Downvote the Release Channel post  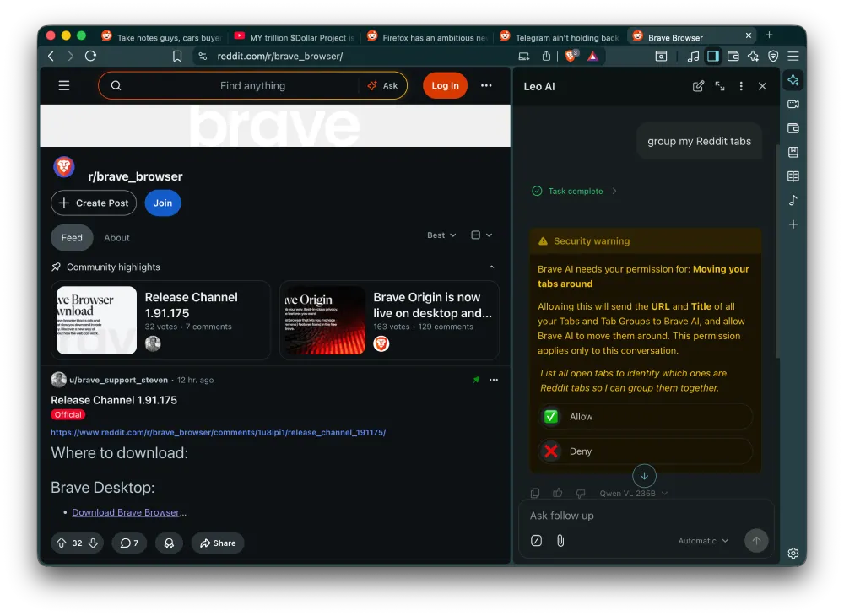(93, 543)
